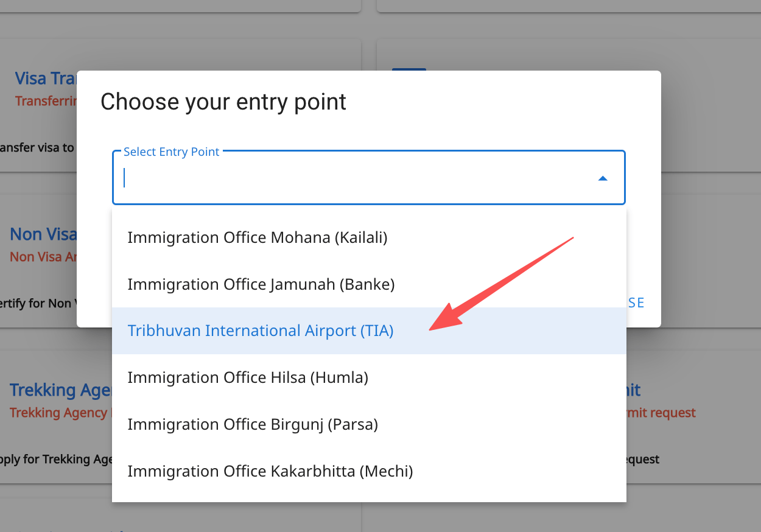The height and width of the screenshot is (532, 761).
Task: Click the partially hidden CLOSE dialog button
Action: pos(636,303)
